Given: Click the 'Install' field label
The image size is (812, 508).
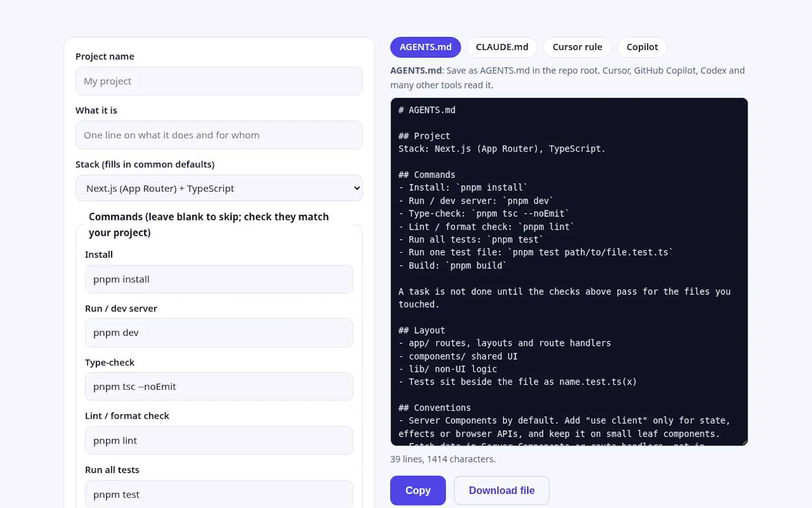Looking at the screenshot, I should tap(99, 255).
